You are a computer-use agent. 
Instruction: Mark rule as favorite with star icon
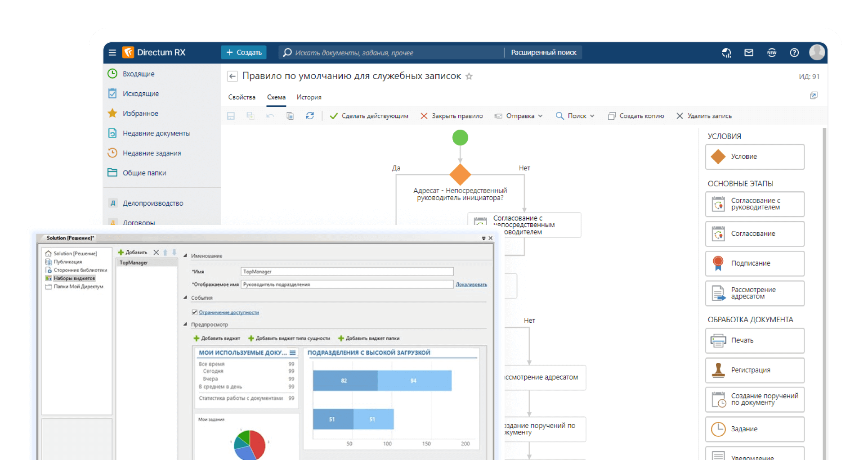click(469, 77)
